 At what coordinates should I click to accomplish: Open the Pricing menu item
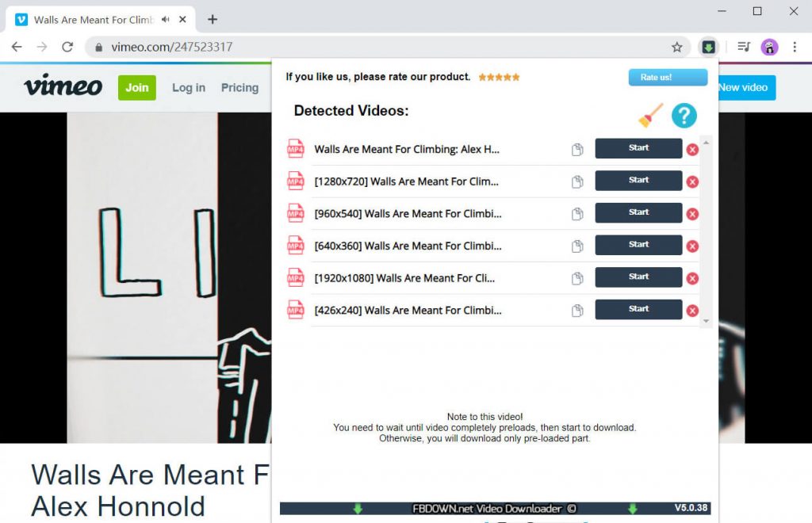tap(239, 87)
